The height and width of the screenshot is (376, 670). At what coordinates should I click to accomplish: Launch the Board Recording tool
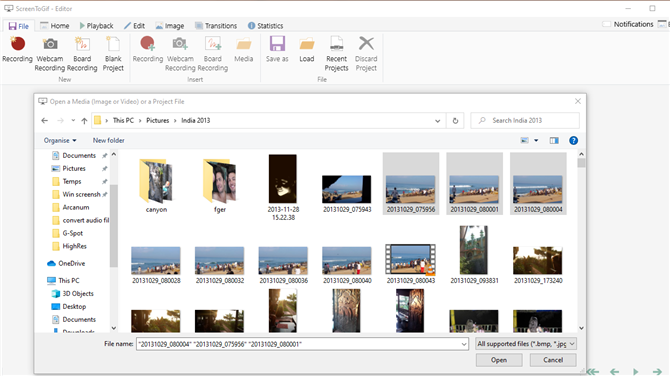click(82, 54)
